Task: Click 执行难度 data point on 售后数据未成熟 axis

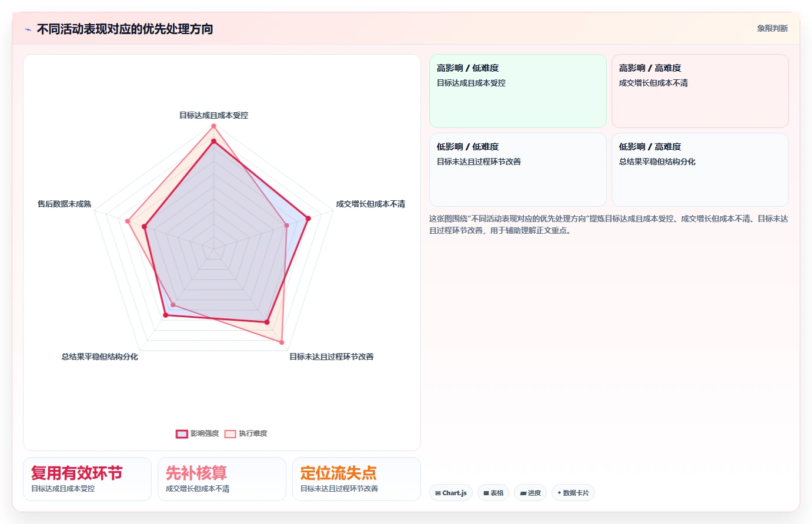Action: click(x=128, y=221)
